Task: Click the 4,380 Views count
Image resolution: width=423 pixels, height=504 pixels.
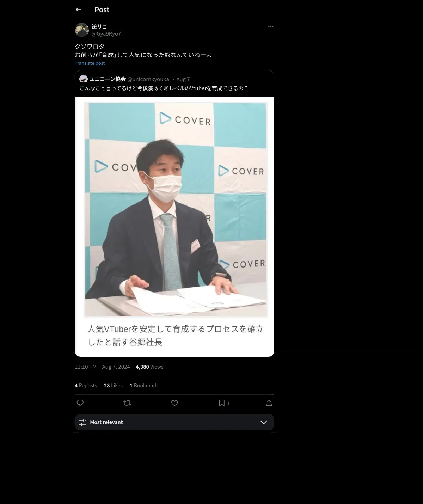Action: click(149, 367)
